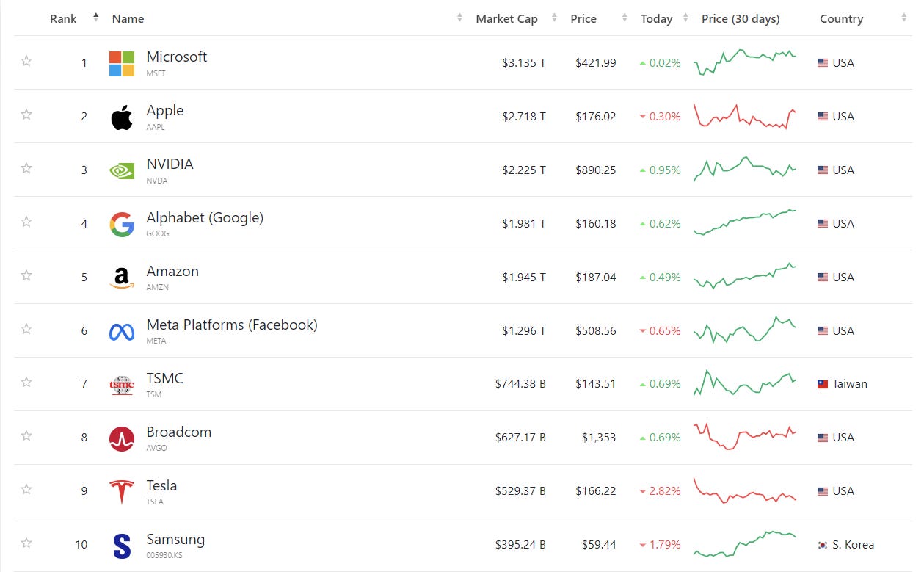The image size is (924, 572).
Task: Add Broadcom to favorites via star
Action: pyautogui.click(x=26, y=436)
